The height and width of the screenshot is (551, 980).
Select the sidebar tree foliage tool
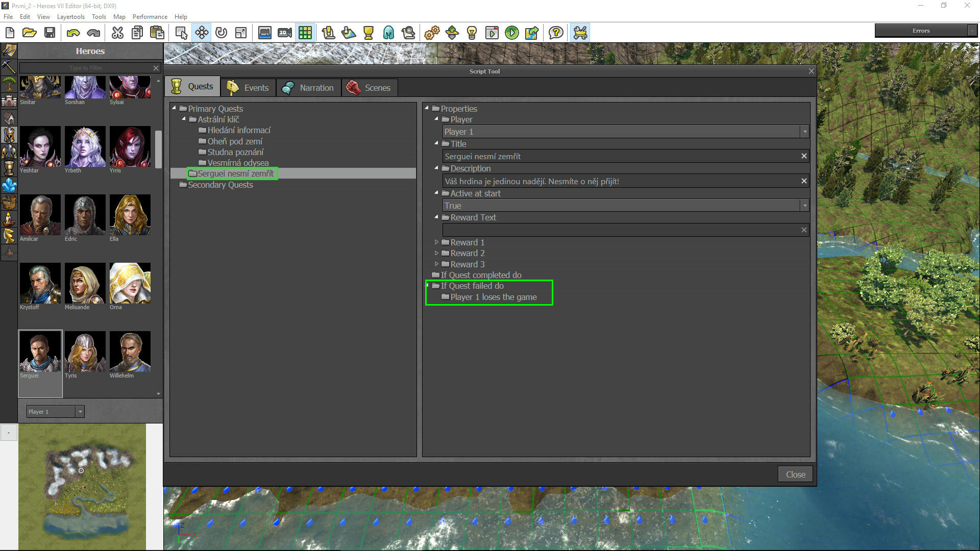pos(9,84)
